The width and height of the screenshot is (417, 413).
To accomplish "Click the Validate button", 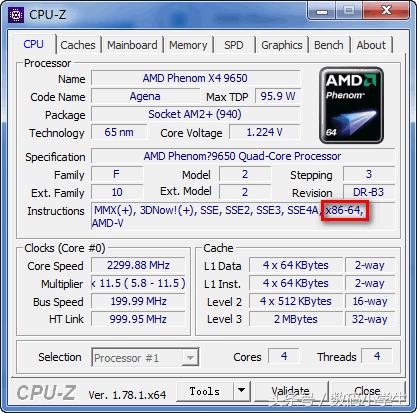I will pyautogui.click(x=291, y=391).
